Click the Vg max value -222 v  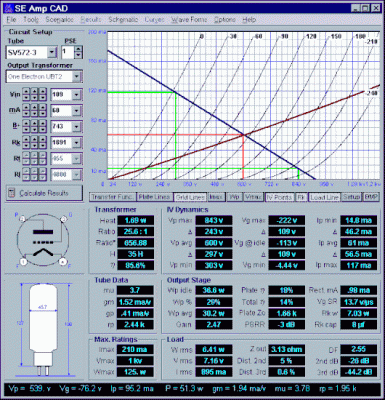pyautogui.click(x=287, y=220)
